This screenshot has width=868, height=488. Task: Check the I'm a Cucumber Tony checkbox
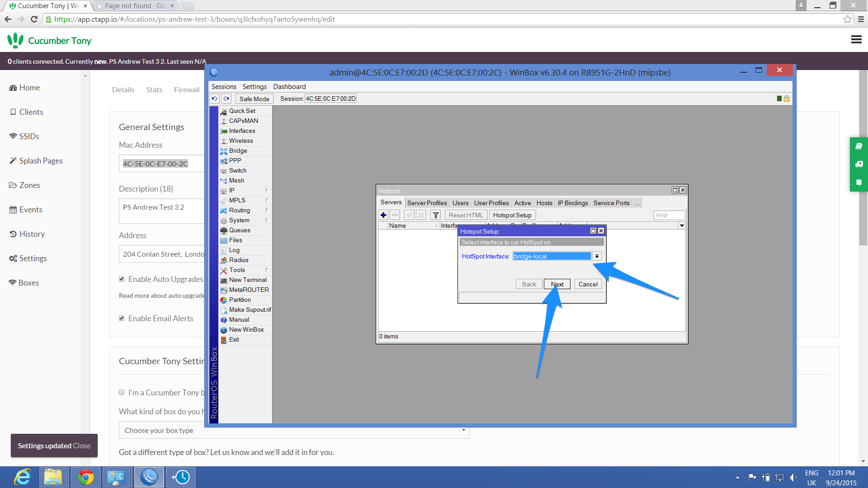[122, 392]
